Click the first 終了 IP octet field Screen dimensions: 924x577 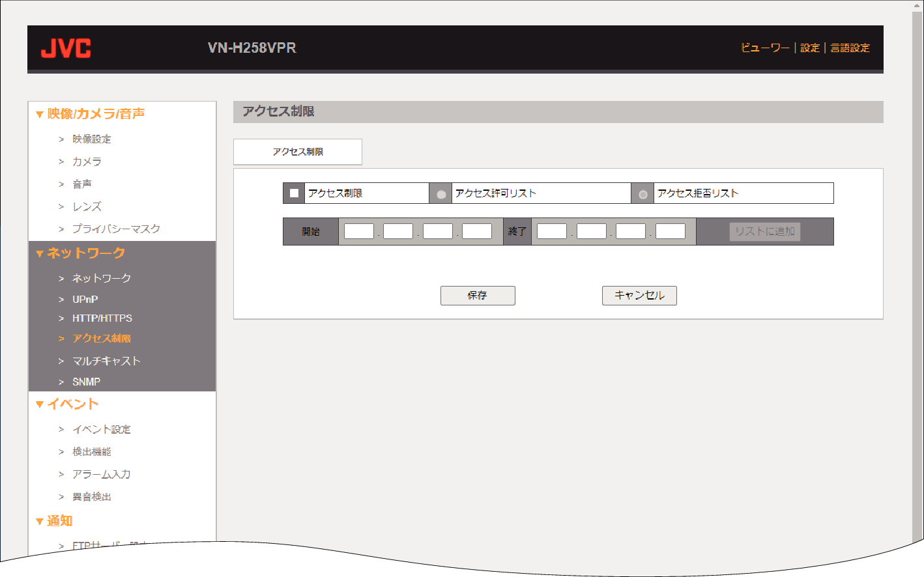(x=552, y=231)
